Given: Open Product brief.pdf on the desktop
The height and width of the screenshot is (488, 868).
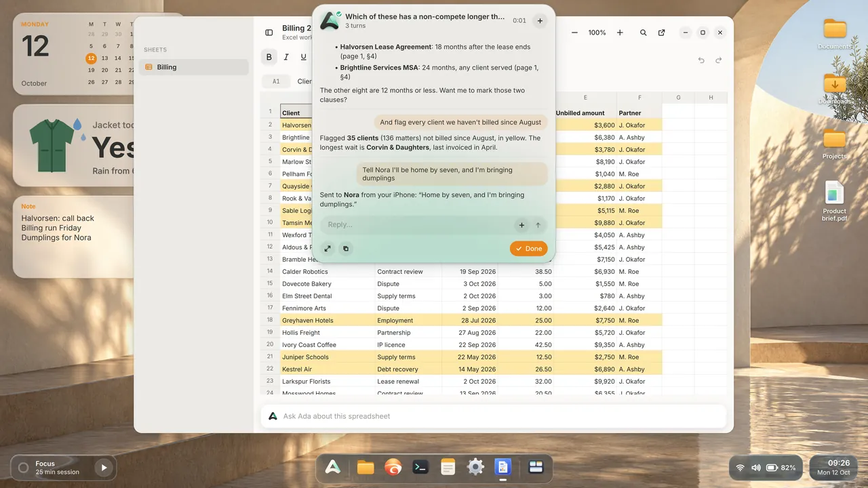Looking at the screenshot, I should (x=835, y=201).
